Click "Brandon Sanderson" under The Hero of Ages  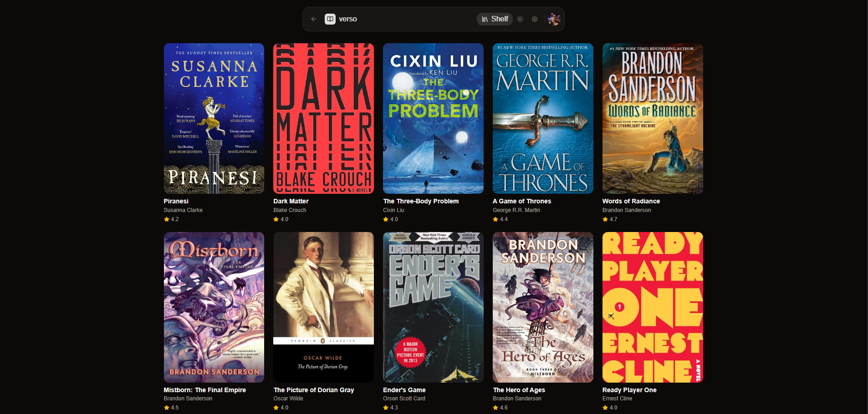[x=517, y=399]
